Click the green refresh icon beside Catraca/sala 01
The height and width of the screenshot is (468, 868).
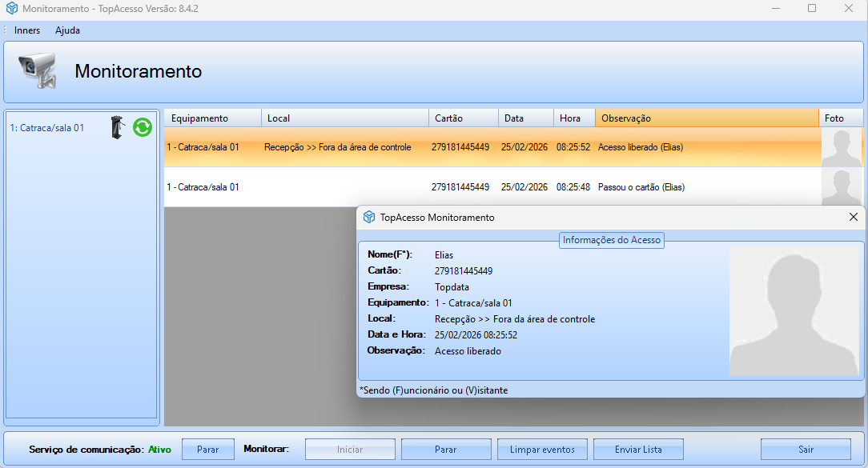(142, 127)
